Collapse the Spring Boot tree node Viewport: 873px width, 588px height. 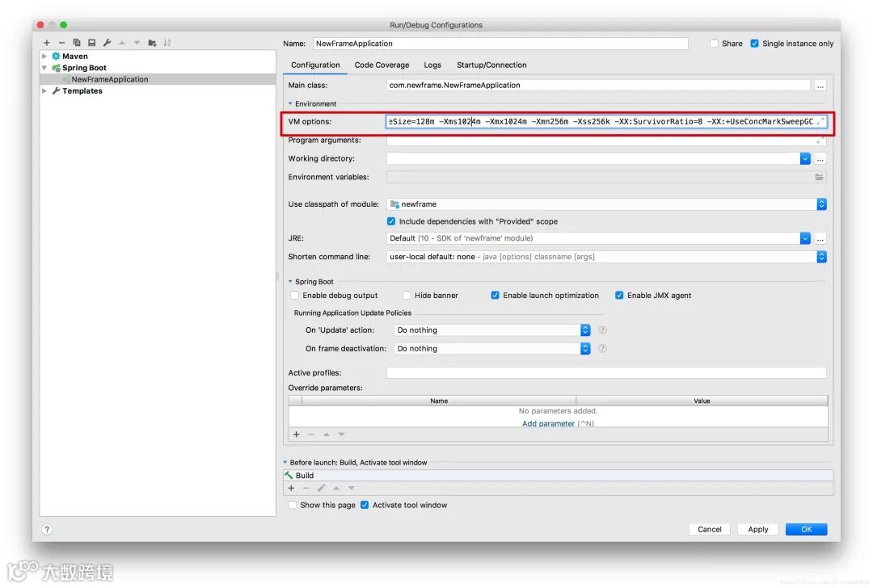(44, 68)
